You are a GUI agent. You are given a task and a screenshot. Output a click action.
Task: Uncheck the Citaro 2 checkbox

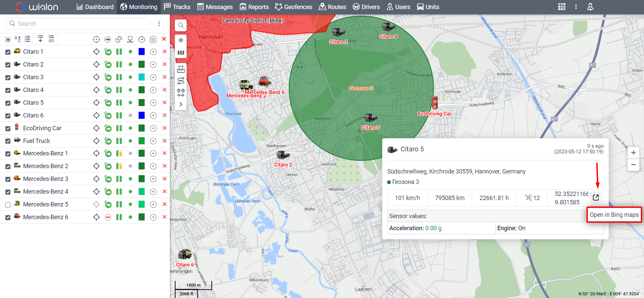[x=8, y=65]
